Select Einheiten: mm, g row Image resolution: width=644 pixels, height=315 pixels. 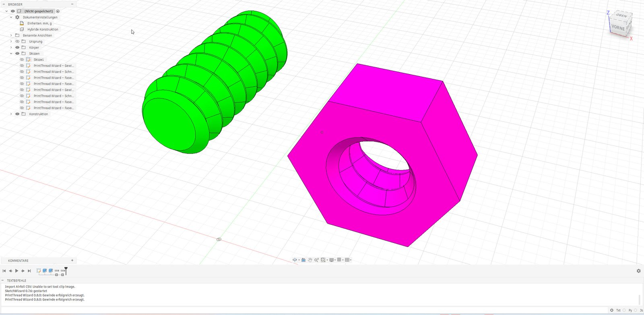point(39,23)
